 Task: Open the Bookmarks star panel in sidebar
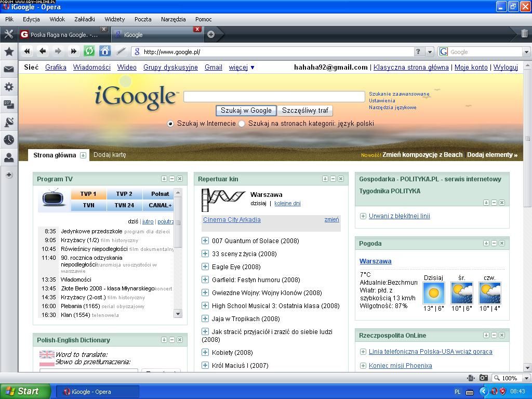point(9,51)
